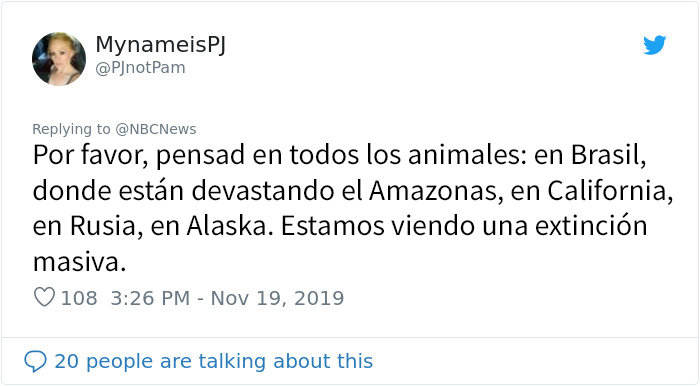Click the speech bubble conversation icon

pos(35,361)
